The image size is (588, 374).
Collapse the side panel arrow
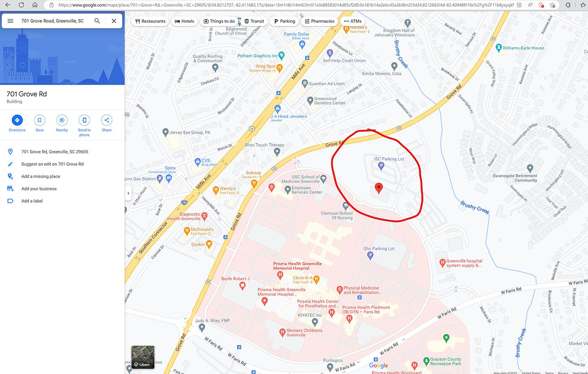click(128, 193)
